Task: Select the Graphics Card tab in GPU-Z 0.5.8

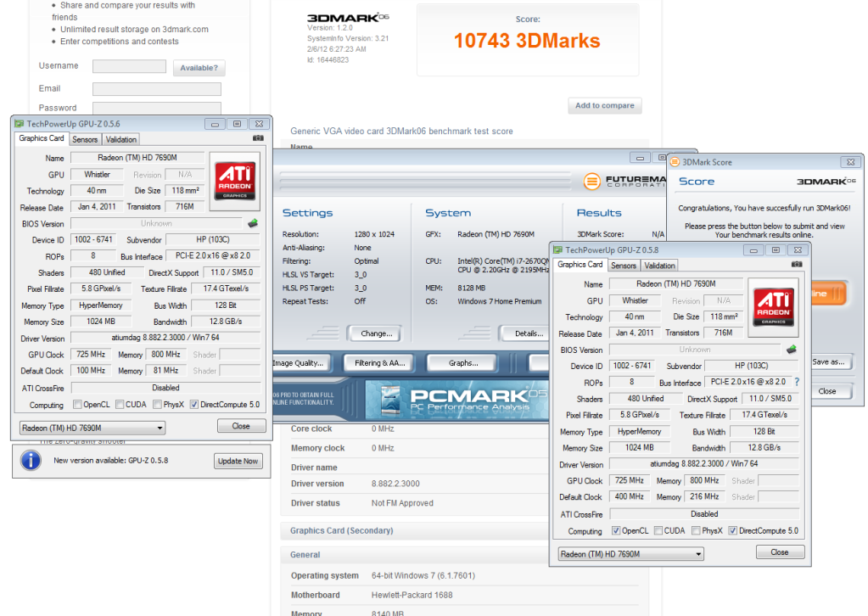Action: pos(580,265)
